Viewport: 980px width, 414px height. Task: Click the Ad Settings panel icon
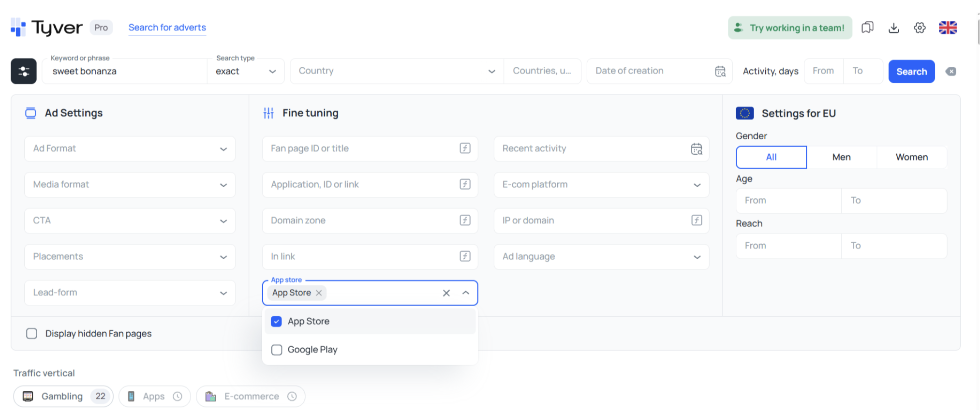(x=30, y=113)
